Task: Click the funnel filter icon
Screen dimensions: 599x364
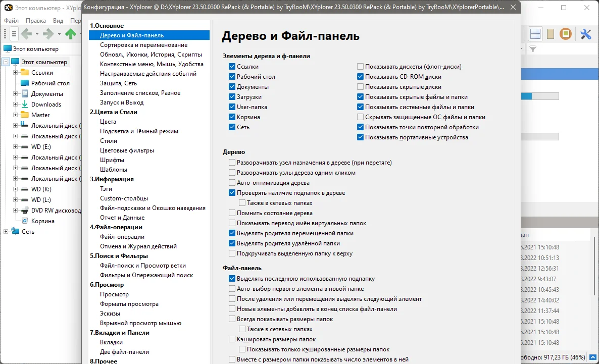Action: [533, 49]
